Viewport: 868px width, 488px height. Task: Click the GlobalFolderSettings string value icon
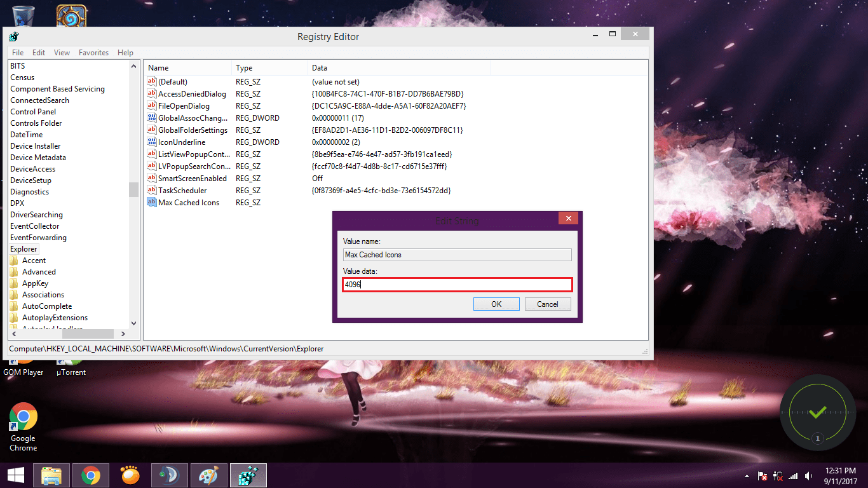coord(151,130)
